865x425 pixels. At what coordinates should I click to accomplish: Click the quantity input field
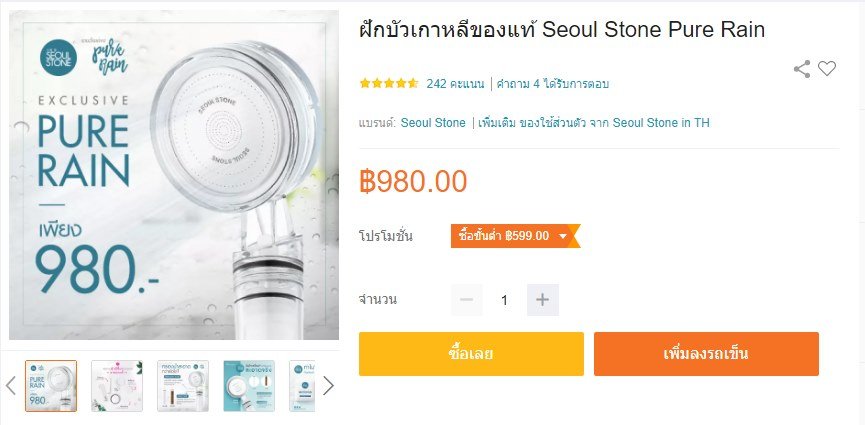click(504, 299)
